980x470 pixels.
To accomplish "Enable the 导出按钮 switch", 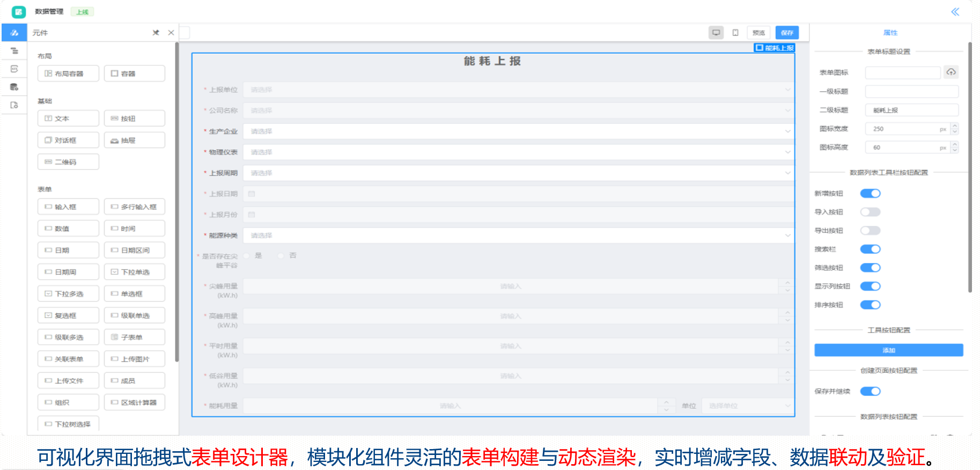I will [871, 231].
